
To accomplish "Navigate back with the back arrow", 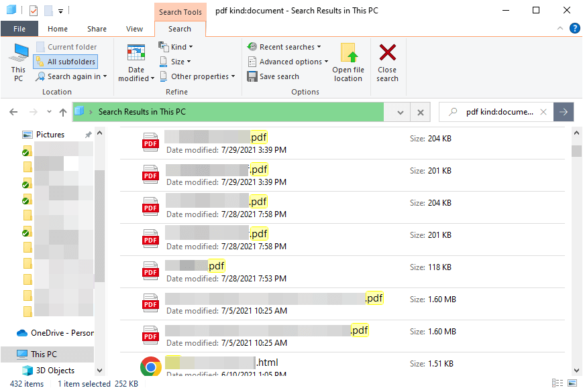I will (x=14, y=112).
